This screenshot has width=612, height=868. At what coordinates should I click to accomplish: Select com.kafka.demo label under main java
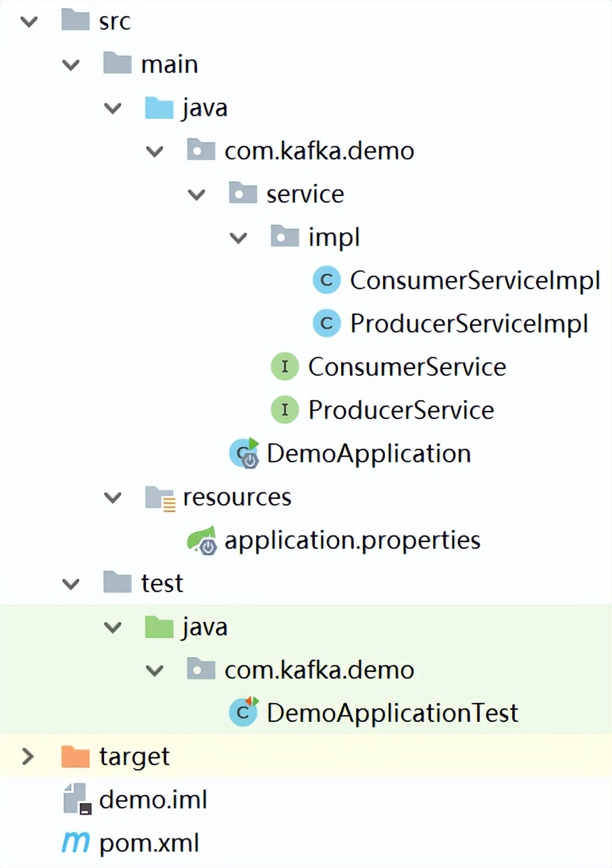click(319, 151)
